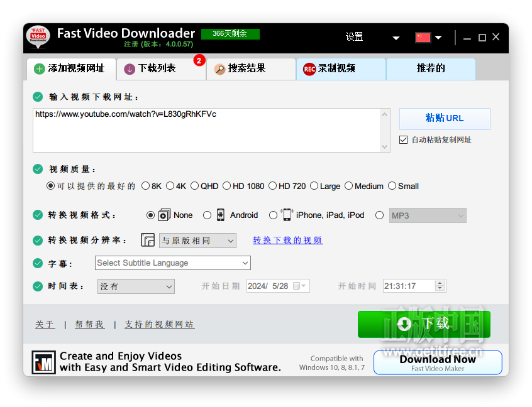This screenshot has height=407, width=532.
Task: Open the 与原版相同 resolution dropdown
Action: point(197,241)
